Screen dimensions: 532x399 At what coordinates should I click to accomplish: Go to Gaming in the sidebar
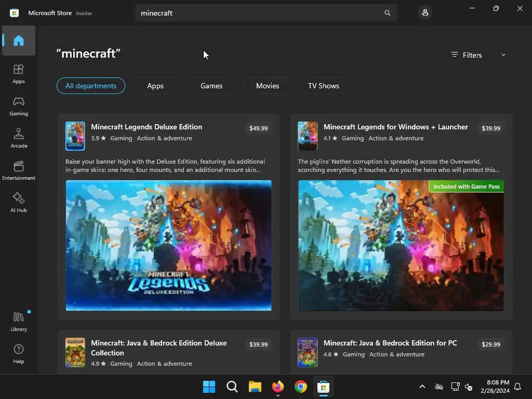19,106
